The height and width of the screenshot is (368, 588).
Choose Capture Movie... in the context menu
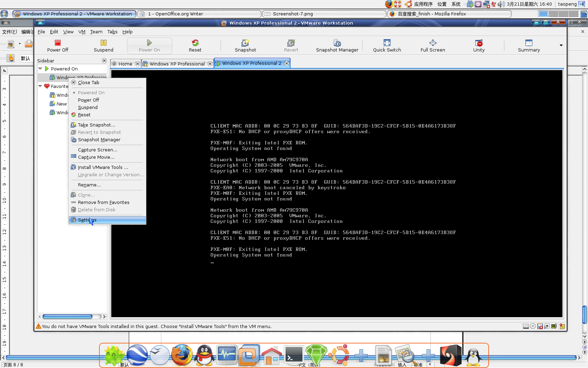point(107,157)
